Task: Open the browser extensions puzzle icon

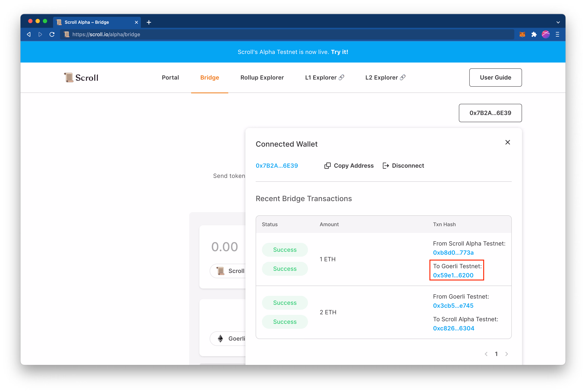Action: point(534,35)
